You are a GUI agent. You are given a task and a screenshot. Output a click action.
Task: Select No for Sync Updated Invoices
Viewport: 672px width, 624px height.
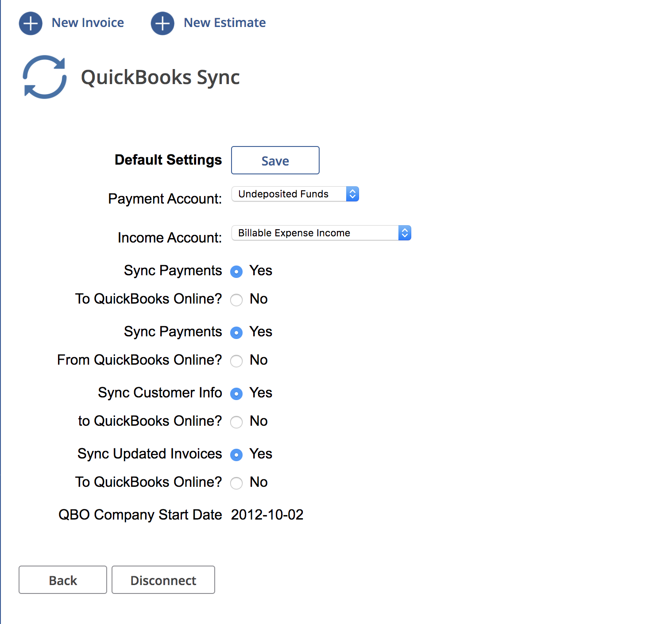pos(236,483)
